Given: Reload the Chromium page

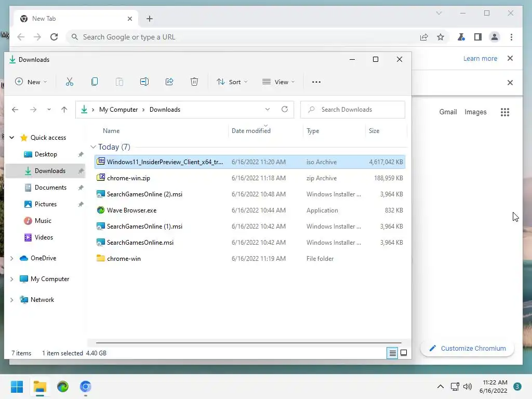Looking at the screenshot, I should [54, 37].
